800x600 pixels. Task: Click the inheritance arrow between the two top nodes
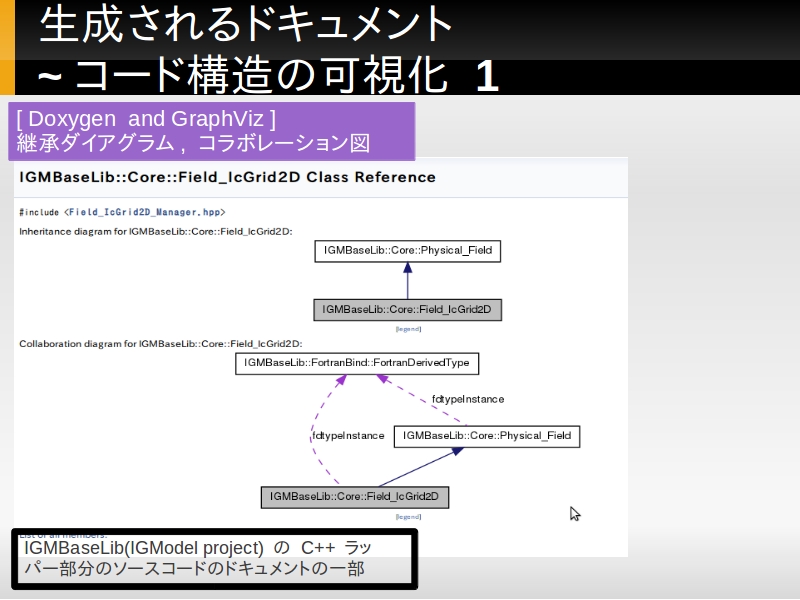tap(407, 280)
